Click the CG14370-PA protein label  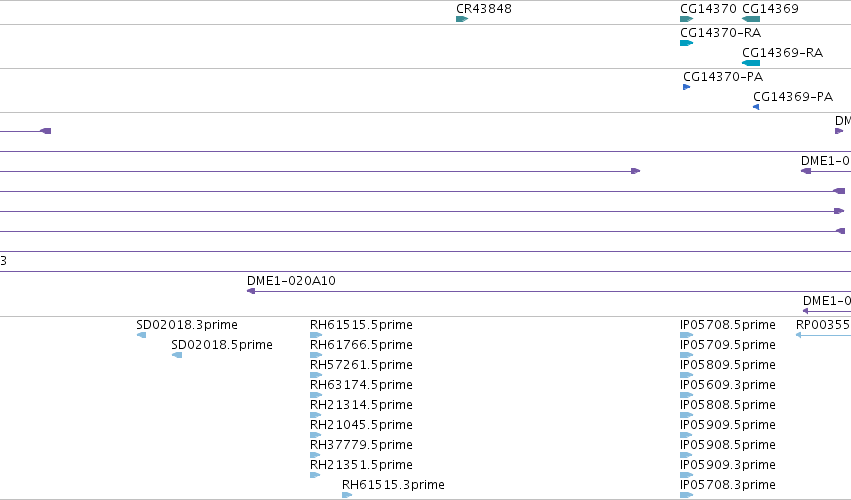click(723, 77)
